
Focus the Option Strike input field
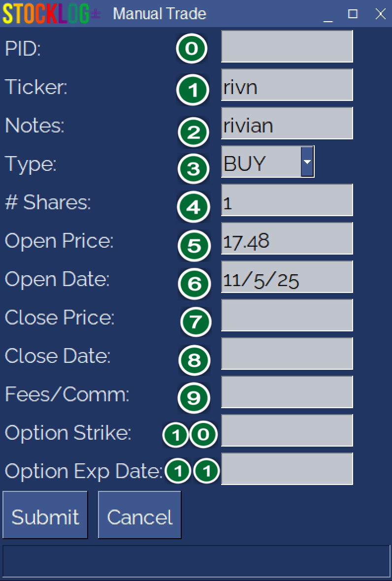tap(287, 430)
